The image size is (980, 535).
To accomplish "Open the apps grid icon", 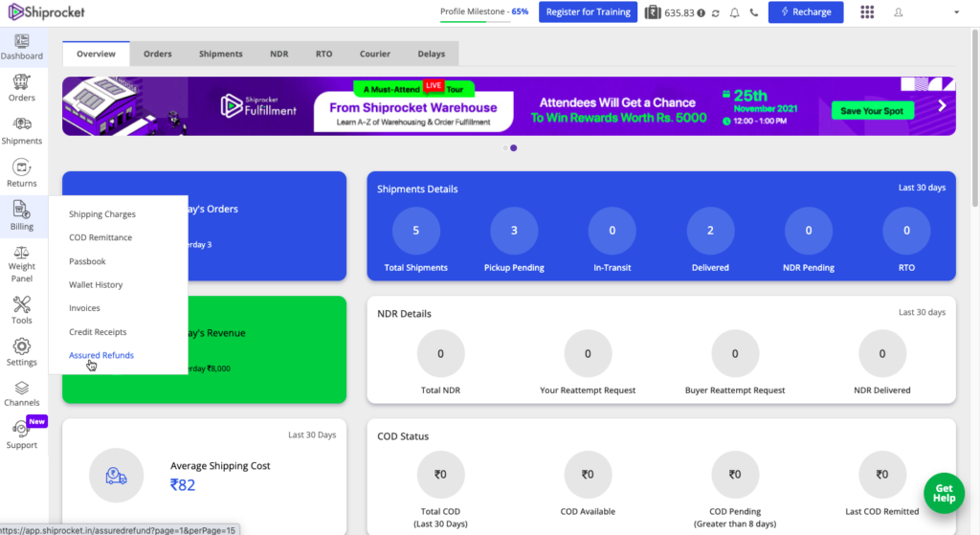I will point(867,11).
